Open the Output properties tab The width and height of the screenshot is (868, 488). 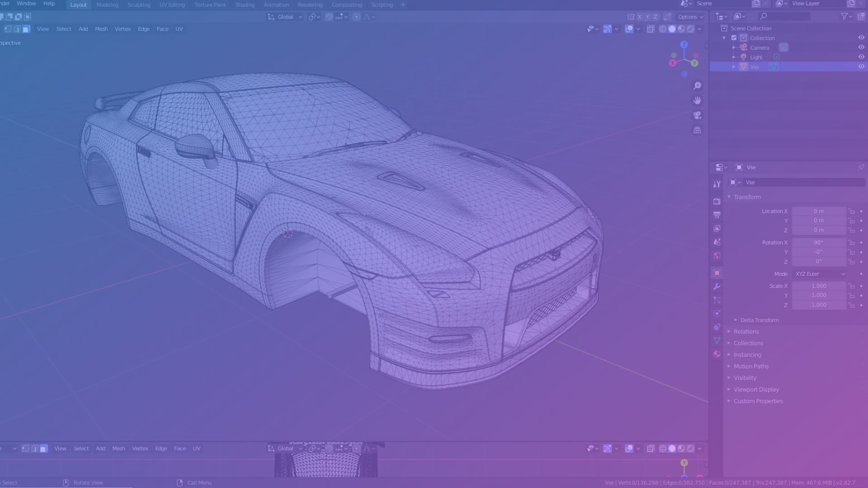[717, 215]
